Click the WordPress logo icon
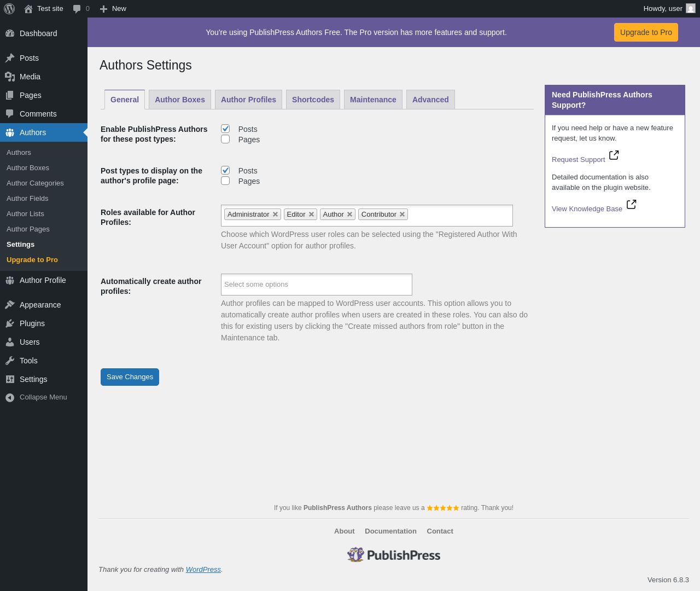The height and width of the screenshot is (591, 700). click(x=9, y=9)
